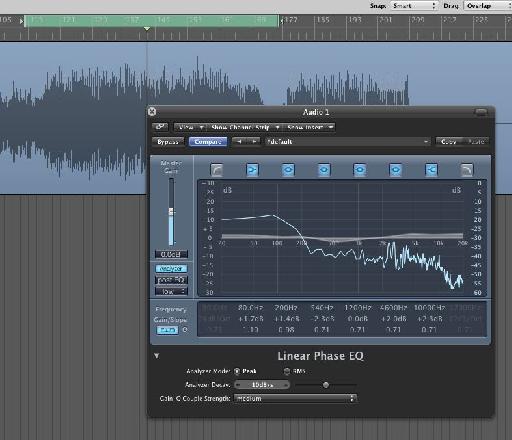Image resolution: width=512 pixels, height=440 pixels.
Task: Open the View dropdown menu
Action: 190,127
